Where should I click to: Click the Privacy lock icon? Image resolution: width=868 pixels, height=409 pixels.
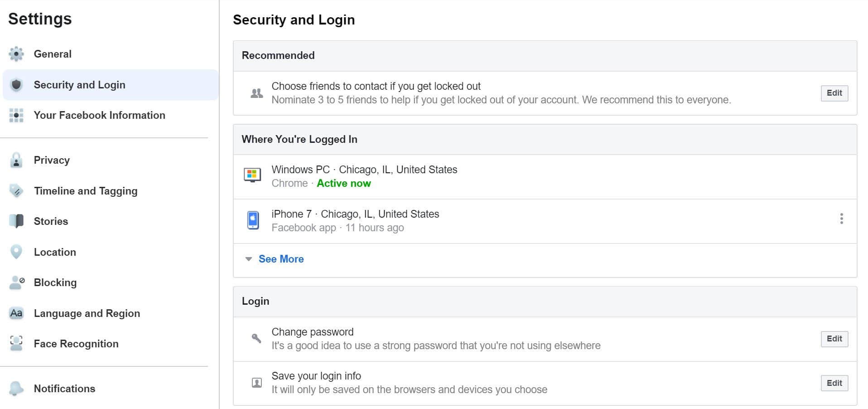[16, 160]
